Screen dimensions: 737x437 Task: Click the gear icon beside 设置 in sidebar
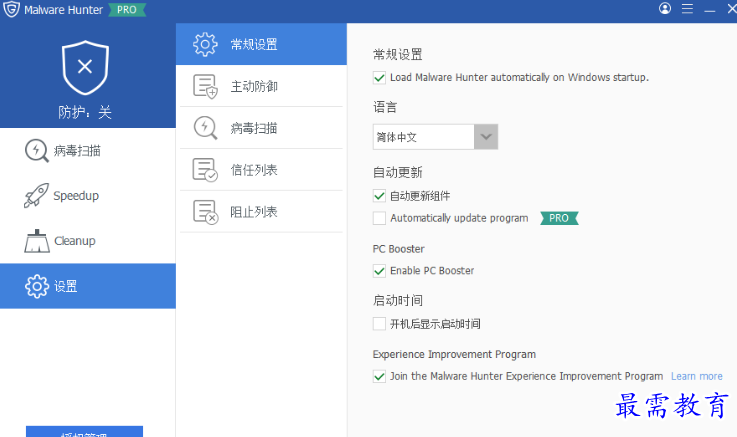click(x=37, y=286)
